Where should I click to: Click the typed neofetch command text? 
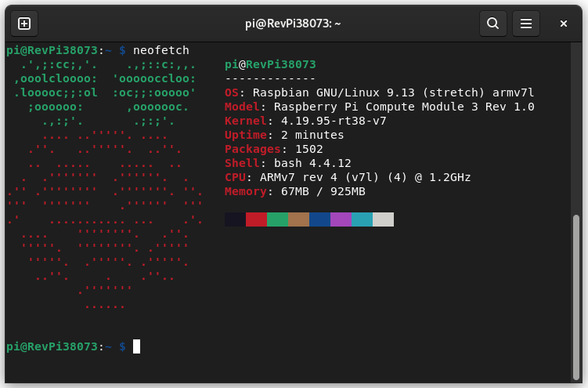pos(161,50)
